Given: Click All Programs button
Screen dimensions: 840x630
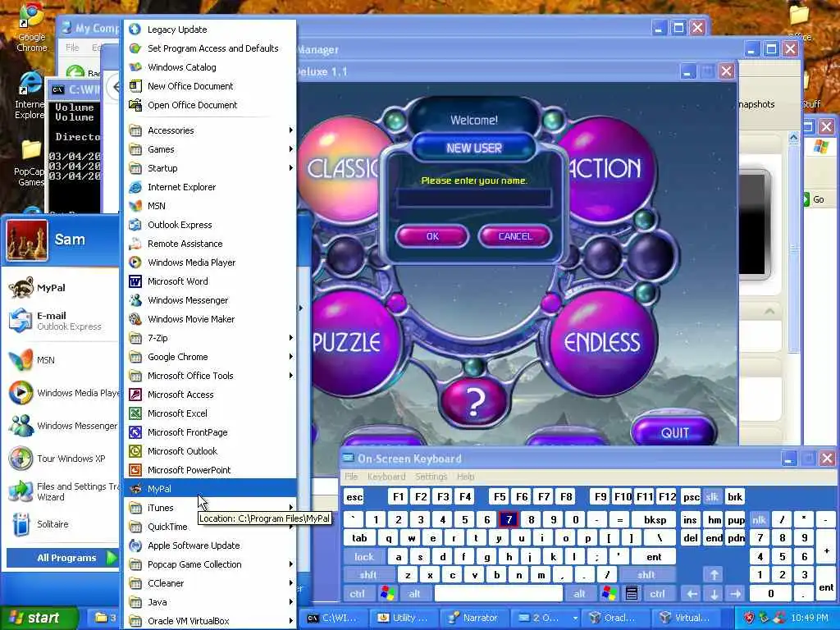Looking at the screenshot, I should (x=62, y=558).
